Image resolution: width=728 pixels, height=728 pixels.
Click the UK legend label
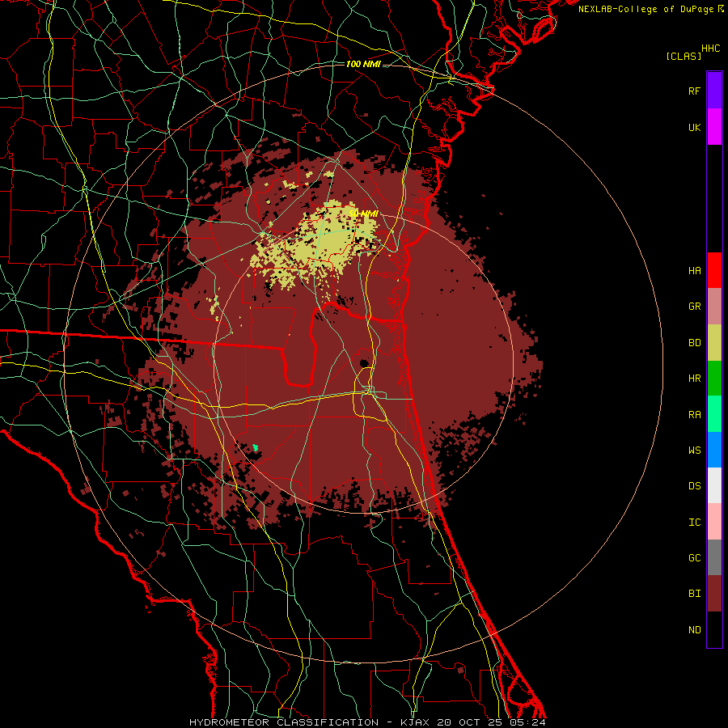coord(694,127)
